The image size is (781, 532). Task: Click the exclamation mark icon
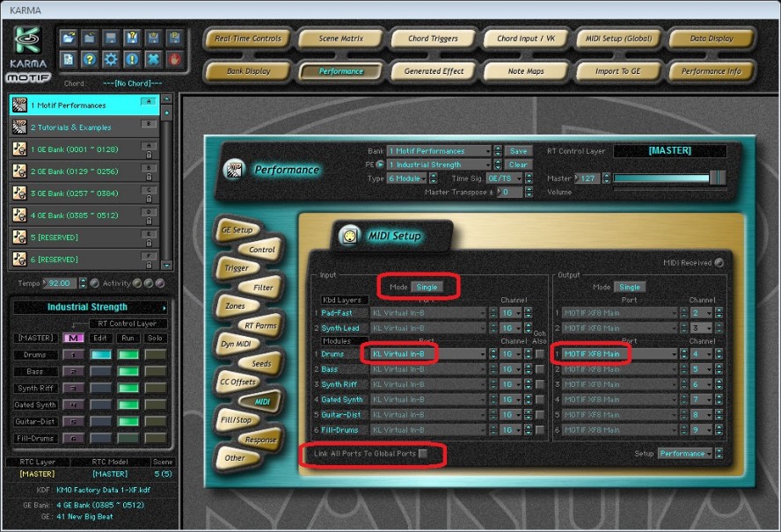132,59
